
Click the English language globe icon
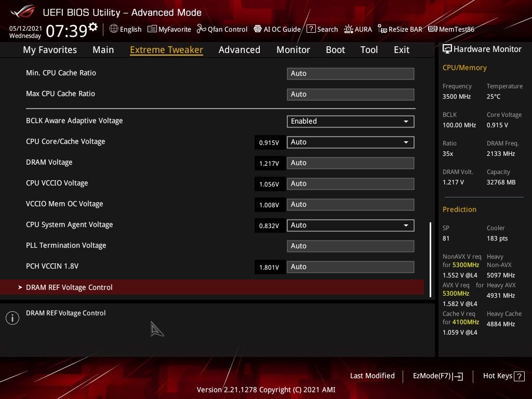114,29
